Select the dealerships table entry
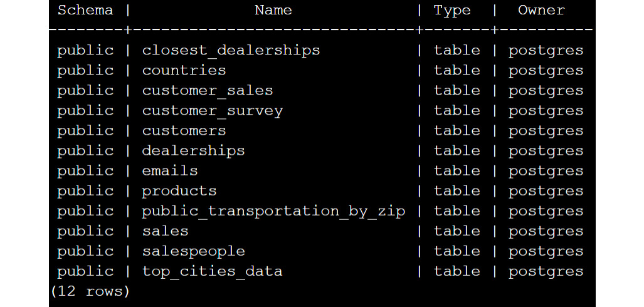This screenshot has width=644, height=307. [193, 150]
